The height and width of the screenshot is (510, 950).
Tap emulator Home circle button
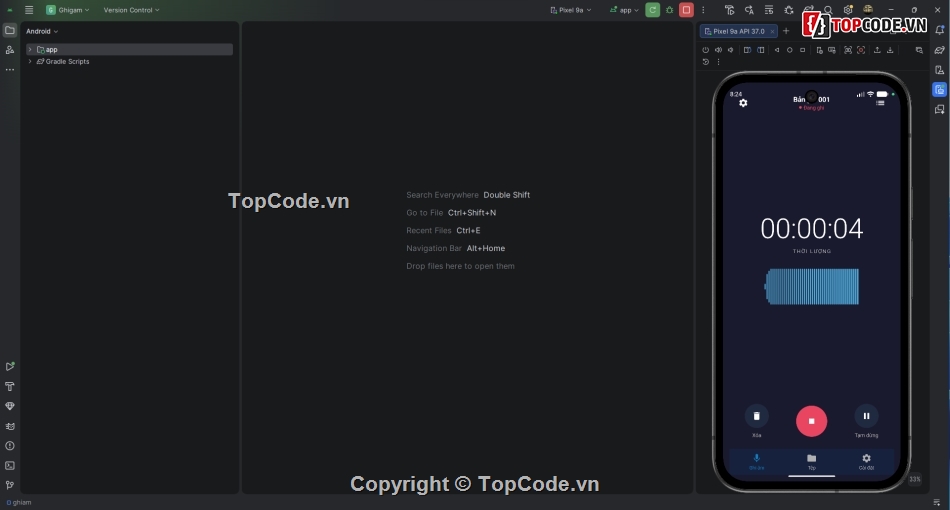pos(789,50)
